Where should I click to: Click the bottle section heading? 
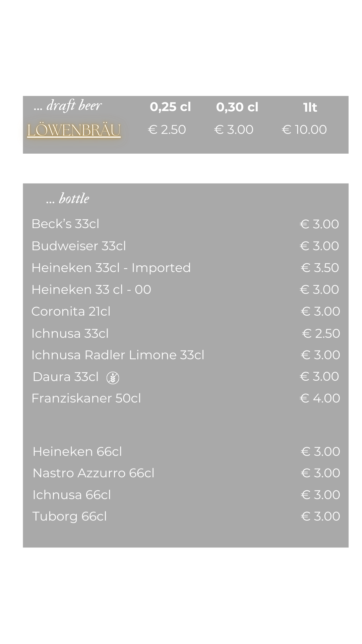68,199
